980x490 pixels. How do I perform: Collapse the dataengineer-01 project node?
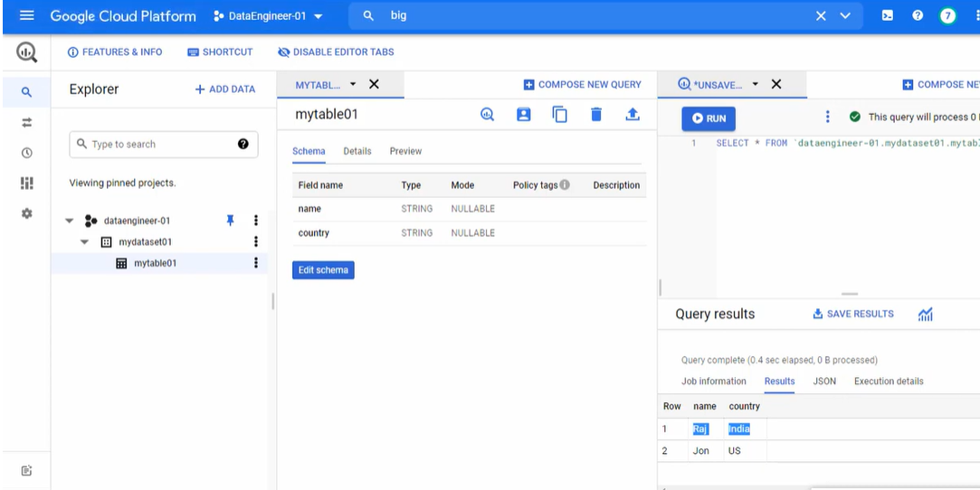point(70,221)
